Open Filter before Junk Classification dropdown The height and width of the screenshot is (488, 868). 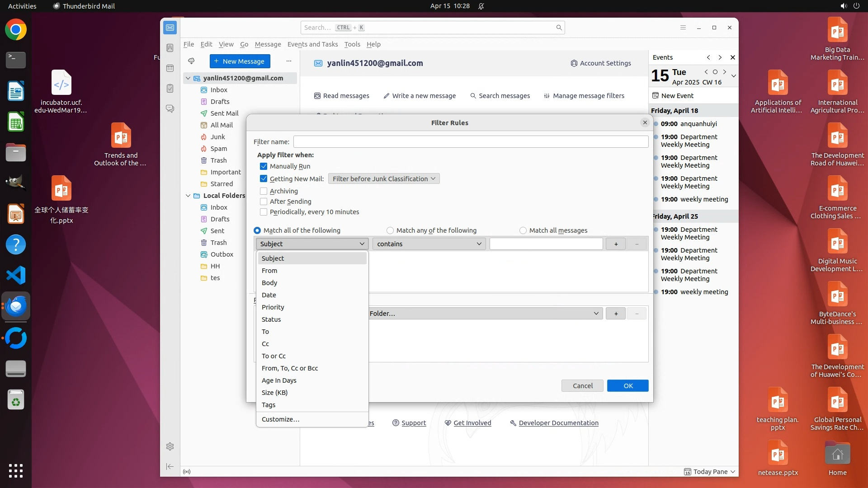(x=384, y=179)
